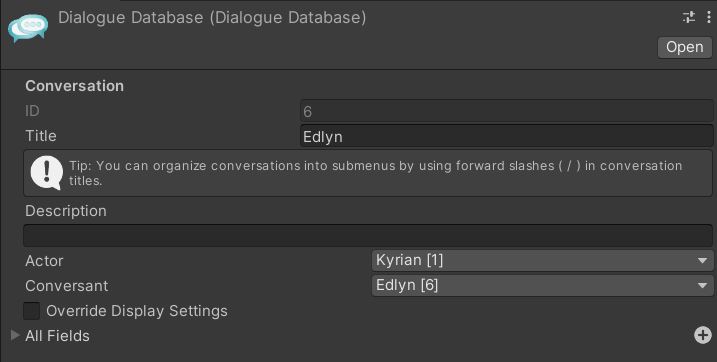Click the exclamation tip bubble icon
Image resolution: width=717 pixels, height=362 pixels.
click(46, 173)
